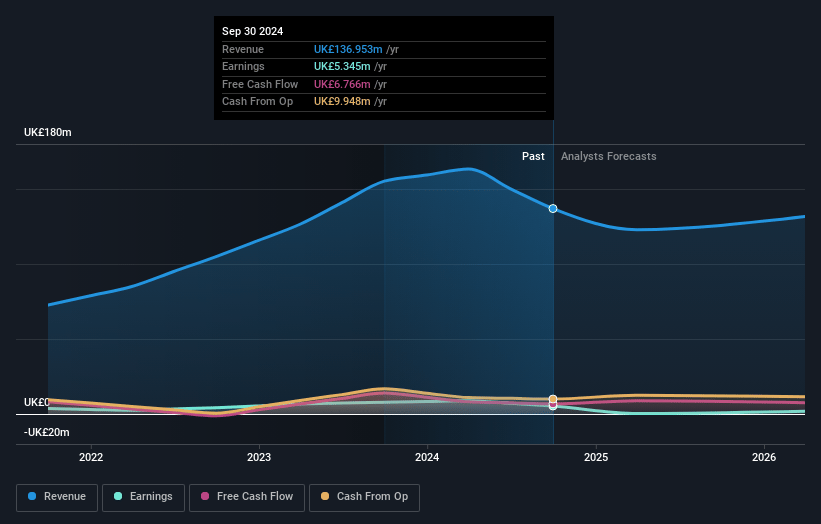Click the orange Cash From Op data point marker
Image resolution: width=821 pixels, height=524 pixels.
point(553,399)
